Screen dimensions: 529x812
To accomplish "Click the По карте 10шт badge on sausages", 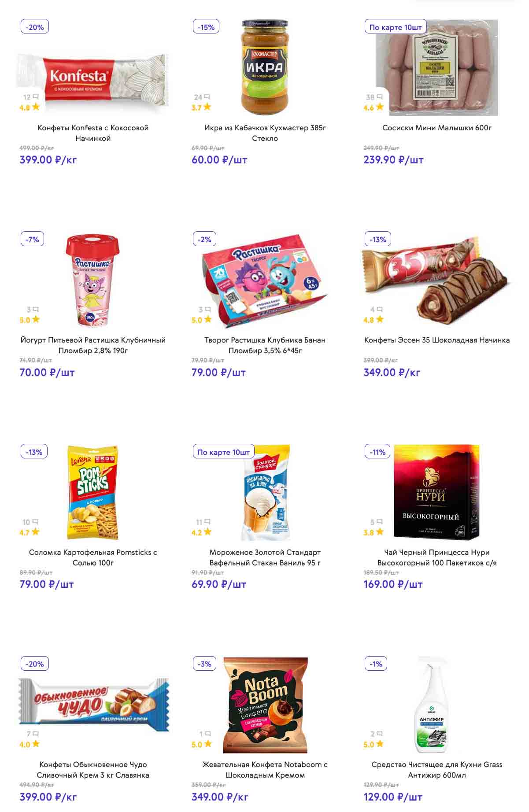I will tap(395, 27).
